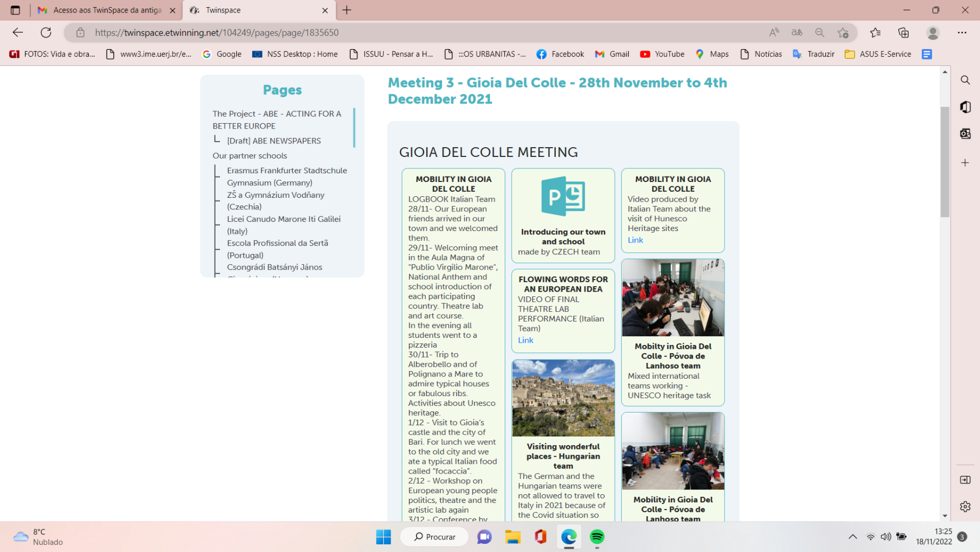Open the Notícias bookmark
Image resolution: width=980 pixels, height=552 pixels.
[761, 54]
